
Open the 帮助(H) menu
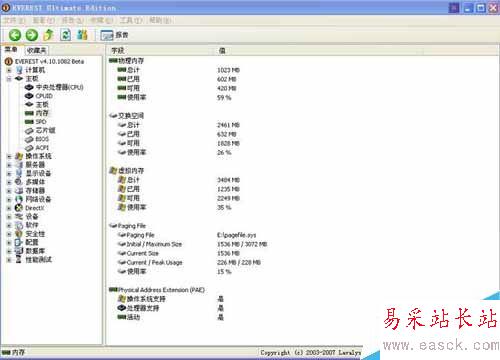click(x=160, y=21)
